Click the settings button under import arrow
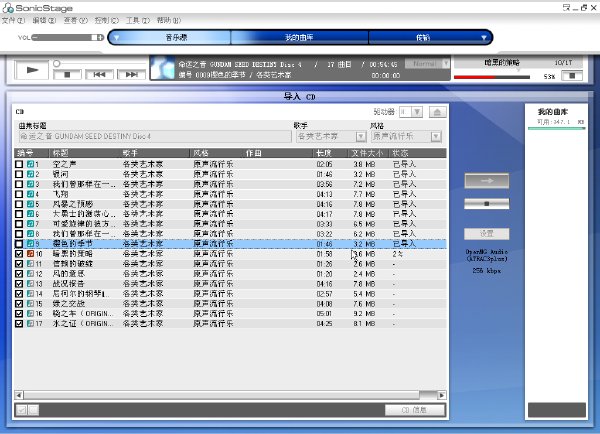This screenshot has width=600, height=434. pyautogui.click(x=487, y=233)
